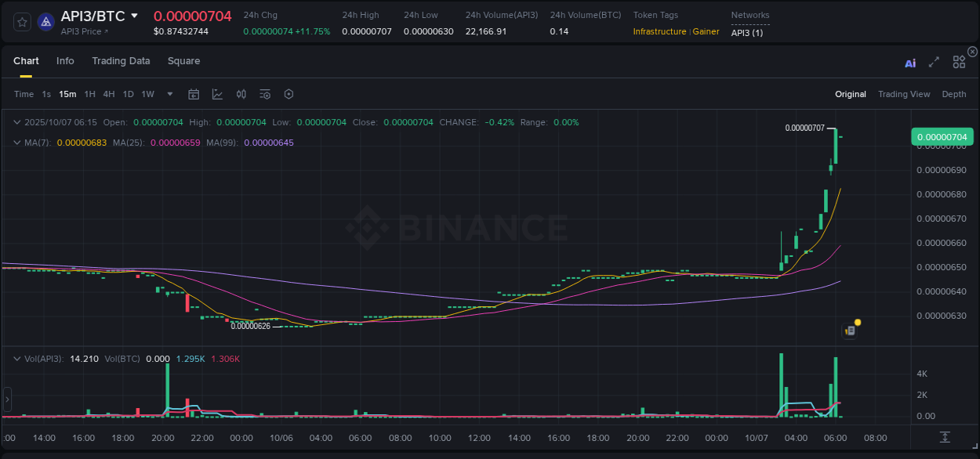The height and width of the screenshot is (459, 980).
Task: Select the OHLC candles display icon
Action: coord(241,94)
